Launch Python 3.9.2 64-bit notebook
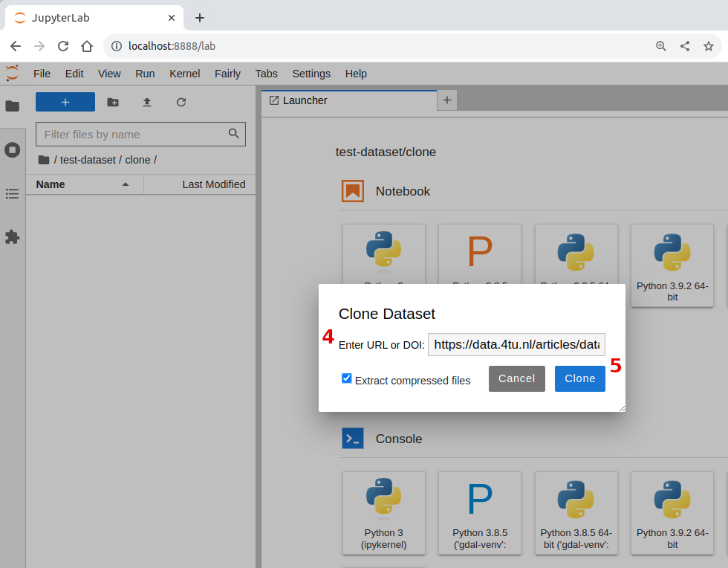The image size is (728, 568). [x=672, y=265]
